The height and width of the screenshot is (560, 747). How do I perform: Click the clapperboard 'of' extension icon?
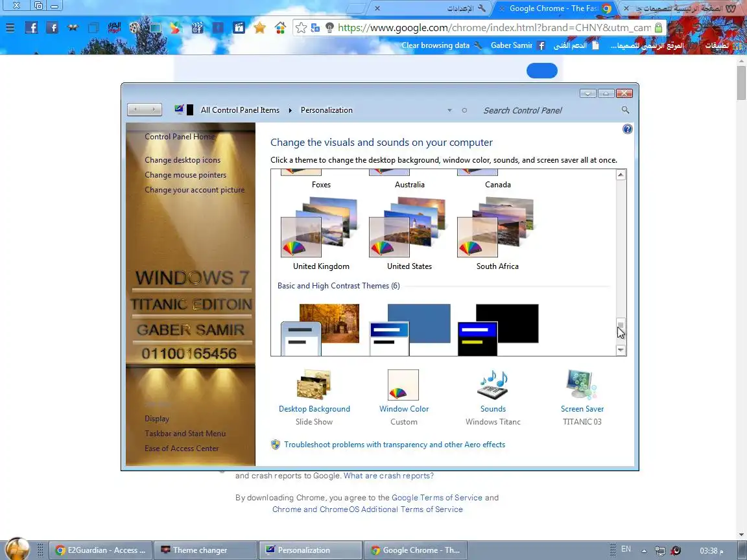[x=196, y=28]
